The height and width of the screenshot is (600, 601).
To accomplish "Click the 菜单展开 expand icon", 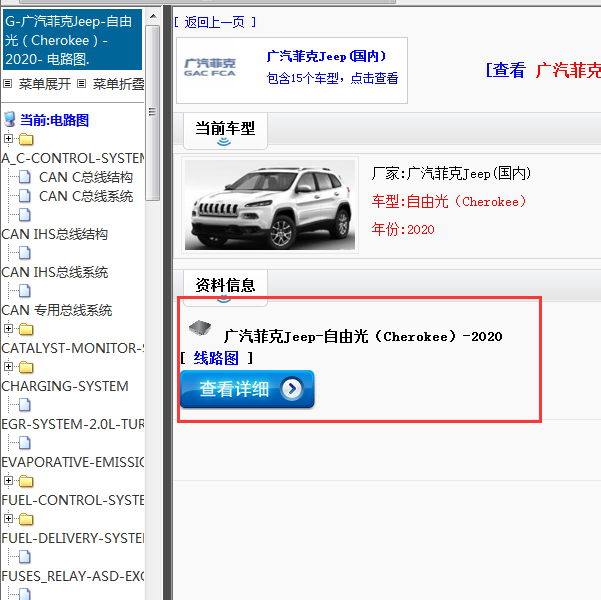I will click(8, 84).
